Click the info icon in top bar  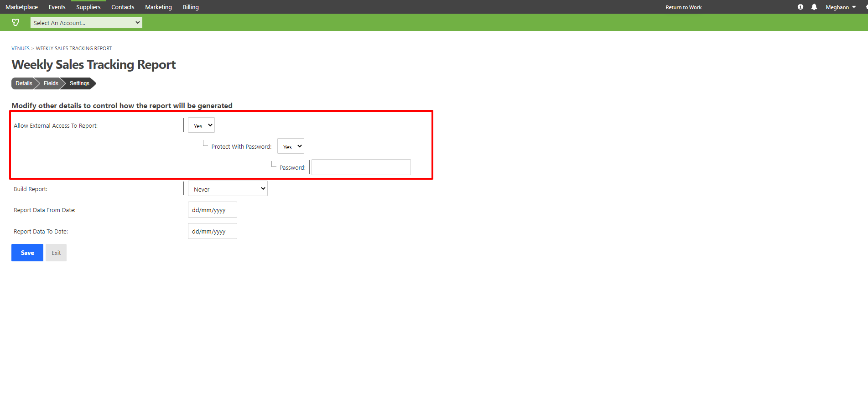click(800, 7)
